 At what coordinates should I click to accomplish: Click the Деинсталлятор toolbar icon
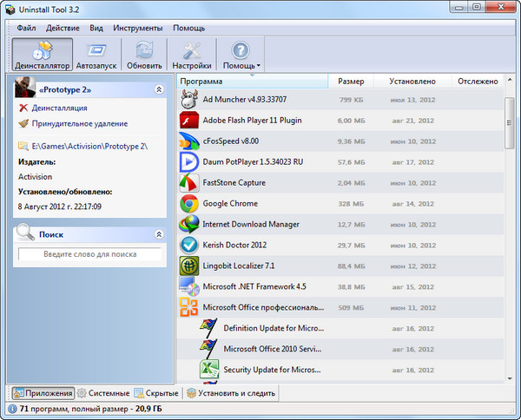pyautogui.click(x=41, y=54)
